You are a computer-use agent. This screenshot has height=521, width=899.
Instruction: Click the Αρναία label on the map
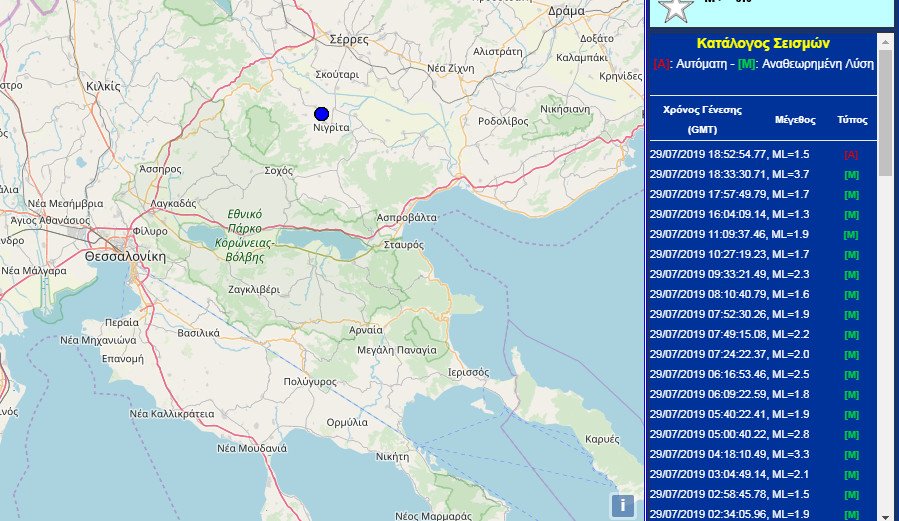[x=366, y=330]
